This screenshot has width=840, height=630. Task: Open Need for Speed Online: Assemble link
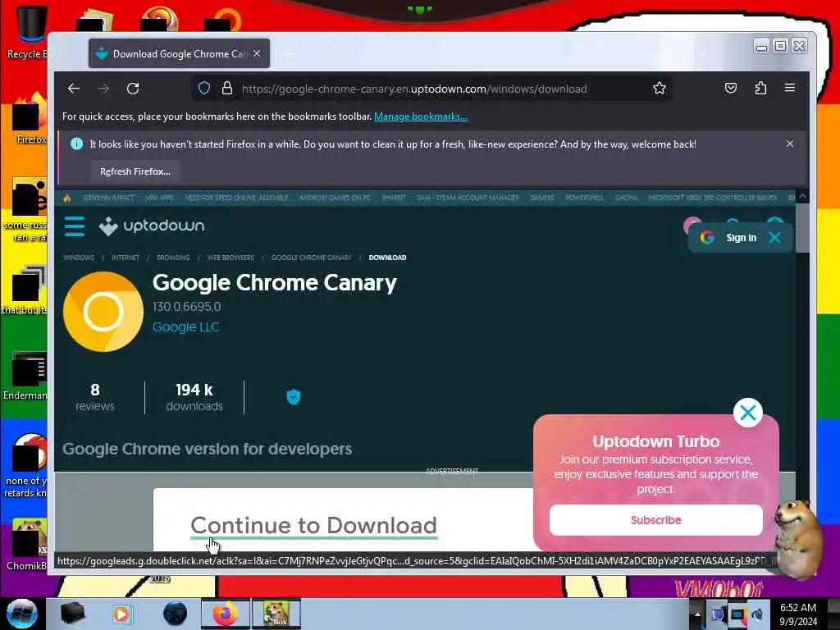tap(236, 198)
